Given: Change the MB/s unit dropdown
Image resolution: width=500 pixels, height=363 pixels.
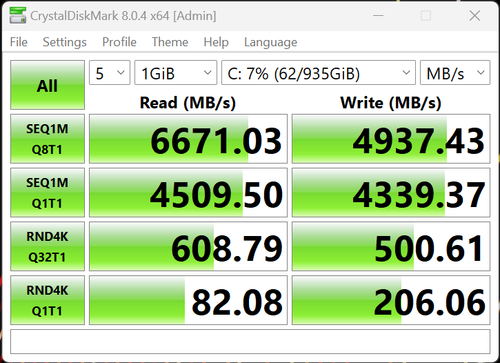Looking at the screenshot, I should pos(455,73).
